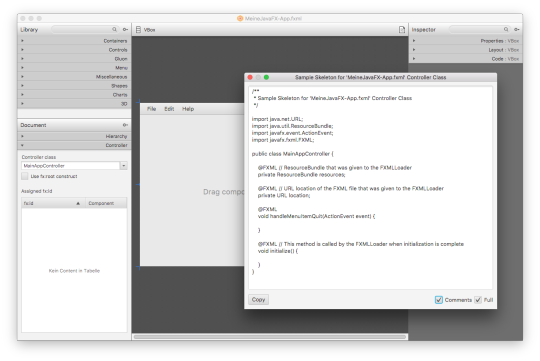Image resolution: width=540 pixels, height=361 pixels.
Task: Open the Document panel options gear
Action: click(x=125, y=125)
